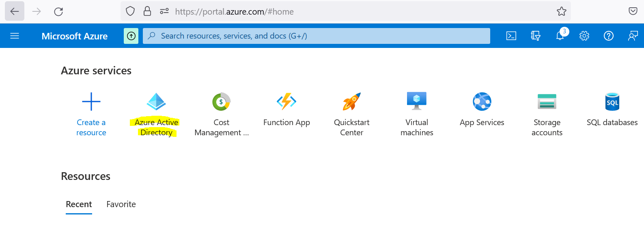
Task: Click the Resources heading
Action: pyautogui.click(x=86, y=176)
